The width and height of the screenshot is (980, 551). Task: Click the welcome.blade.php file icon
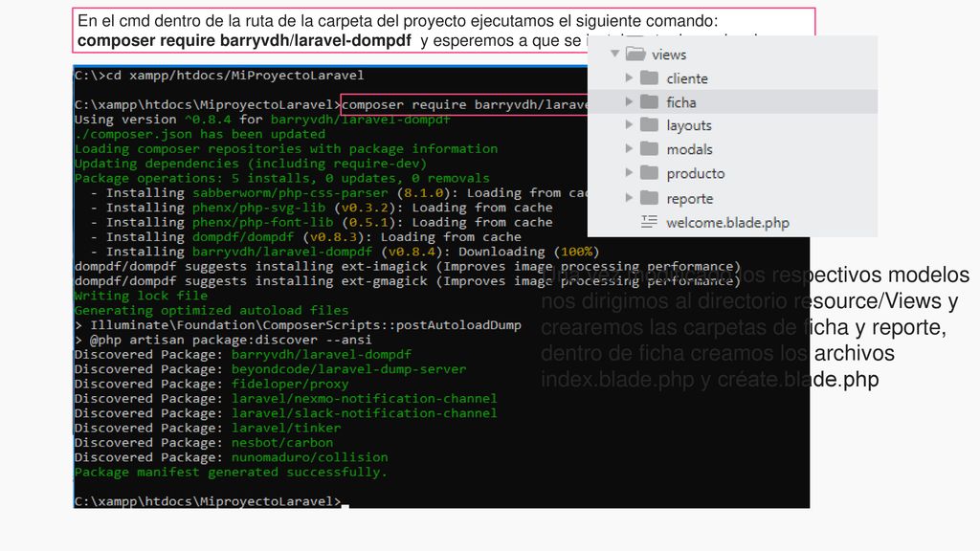click(x=650, y=221)
